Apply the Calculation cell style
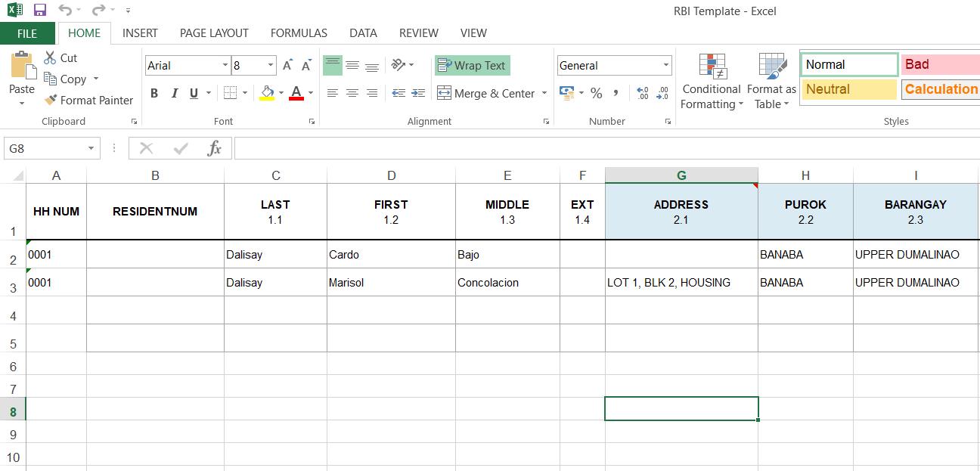Screen dimensions: 980x471 coord(940,88)
